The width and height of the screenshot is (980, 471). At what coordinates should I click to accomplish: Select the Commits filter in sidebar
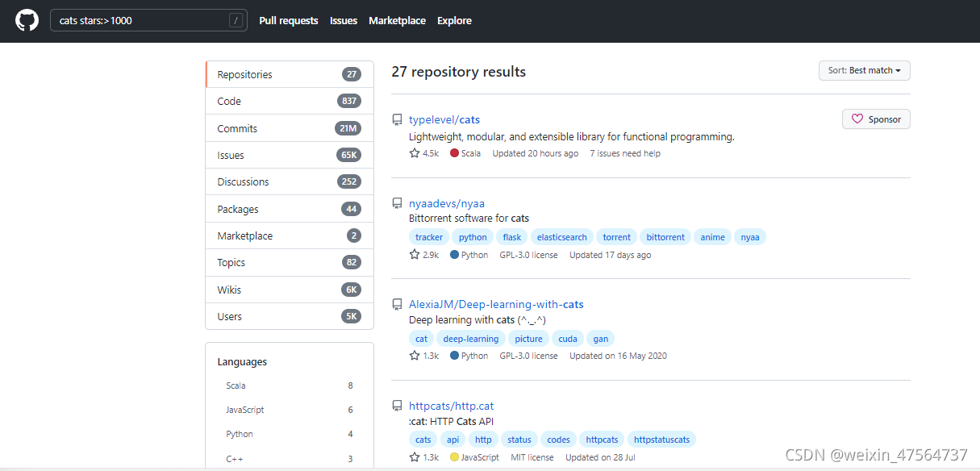(290, 128)
